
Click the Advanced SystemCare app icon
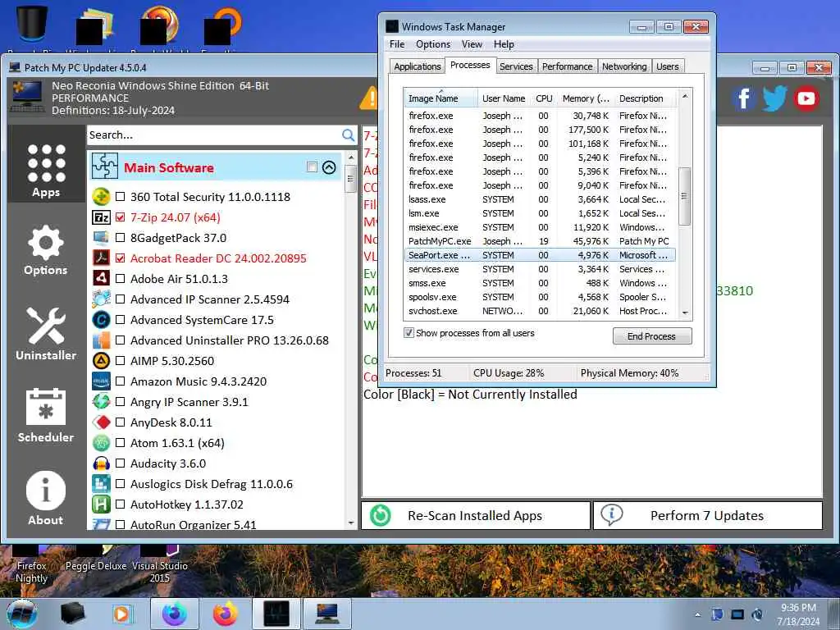tap(101, 320)
